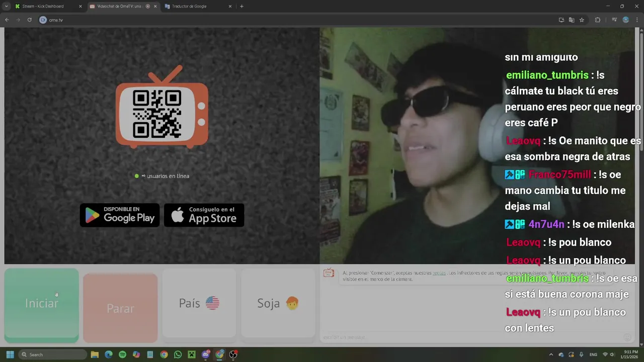Show hidden system tray icons
This screenshot has width=644, height=362.
tap(551, 354)
